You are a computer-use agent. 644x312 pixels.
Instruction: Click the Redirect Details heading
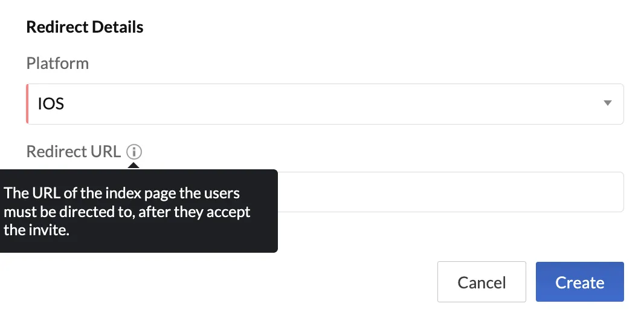pyautogui.click(x=85, y=27)
